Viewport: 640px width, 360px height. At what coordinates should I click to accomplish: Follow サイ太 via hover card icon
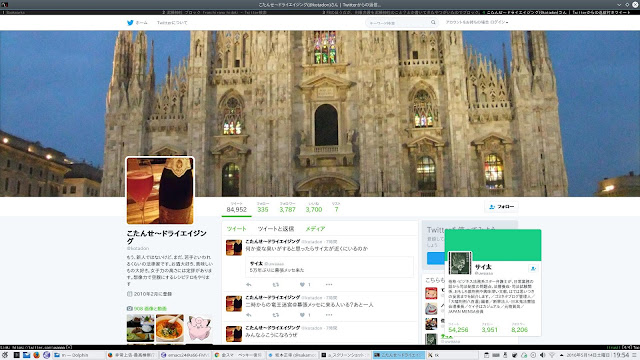click(x=533, y=268)
